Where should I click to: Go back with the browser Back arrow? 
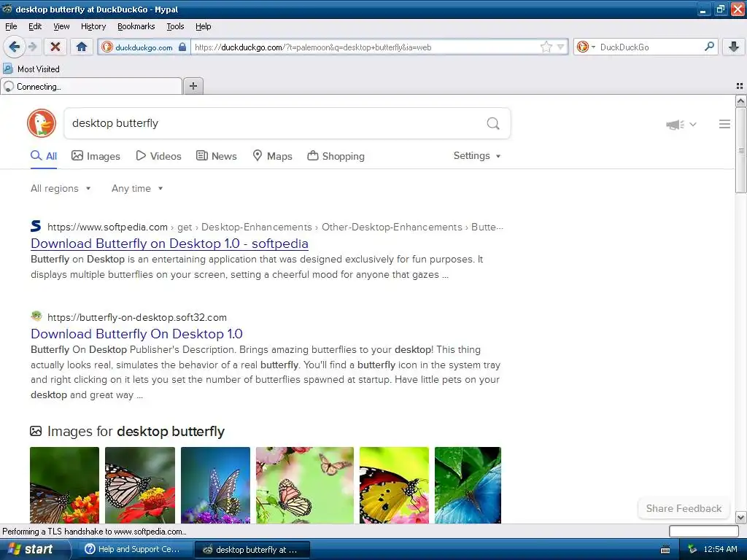pos(14,47)
